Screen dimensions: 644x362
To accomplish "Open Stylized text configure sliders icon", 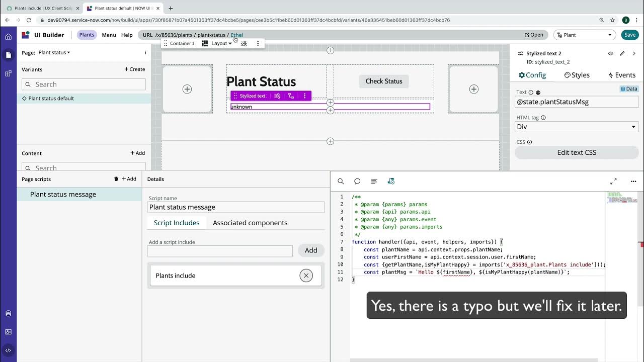I will (277, 96).
